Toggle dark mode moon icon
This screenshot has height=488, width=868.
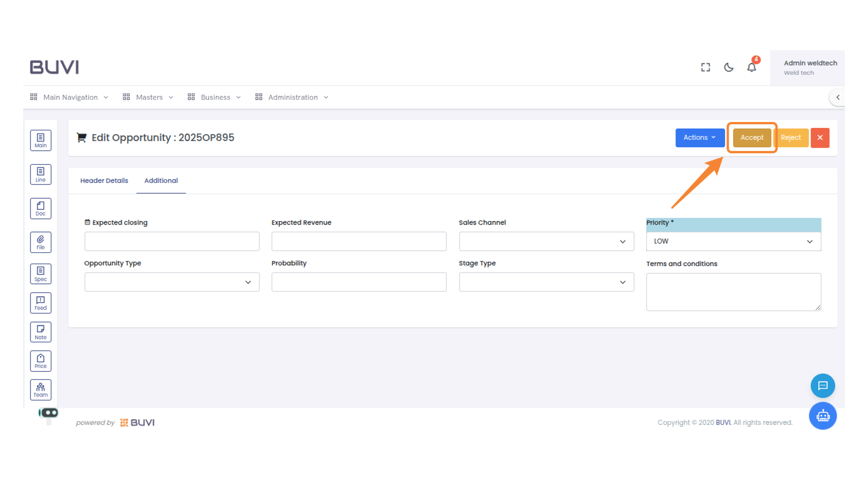coord(728,67)
